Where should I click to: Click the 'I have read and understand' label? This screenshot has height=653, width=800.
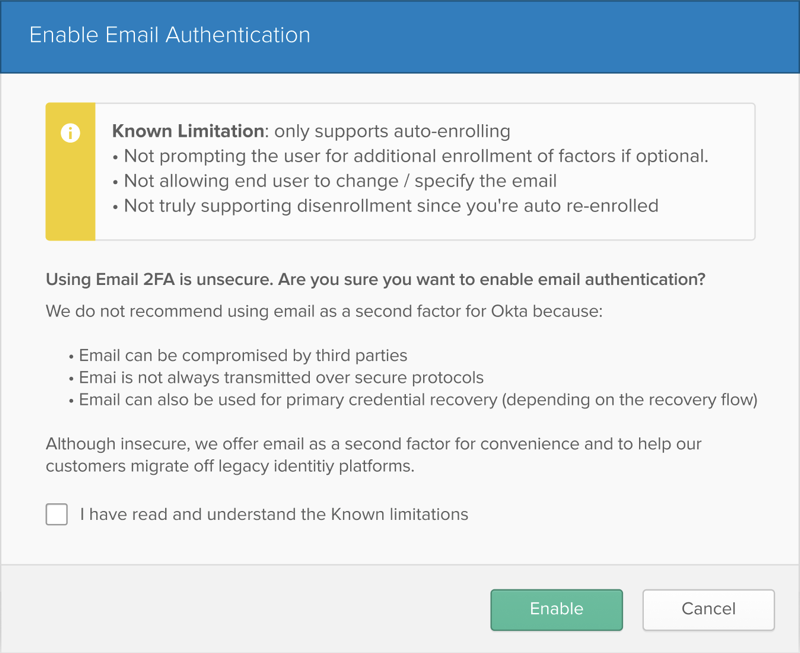(274, 514)
